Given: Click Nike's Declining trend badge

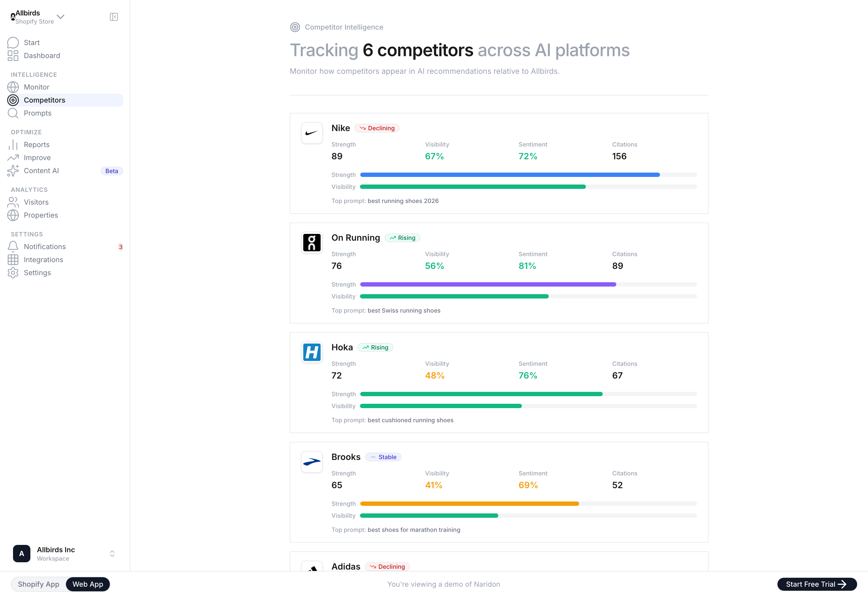Looking at the screenshot, I should (377, 128).
